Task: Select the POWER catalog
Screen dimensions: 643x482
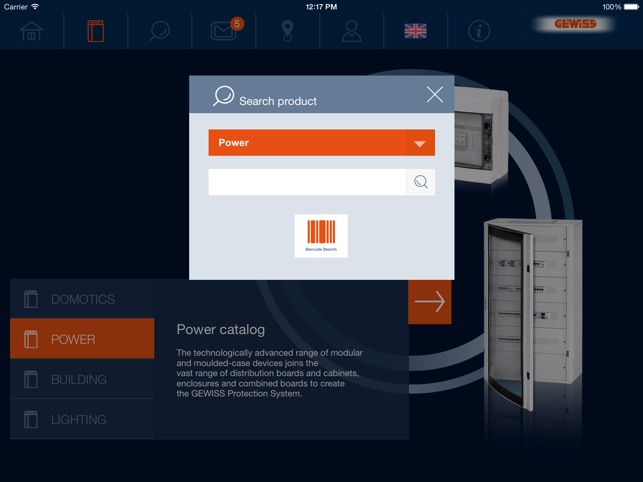Action: 82,338
